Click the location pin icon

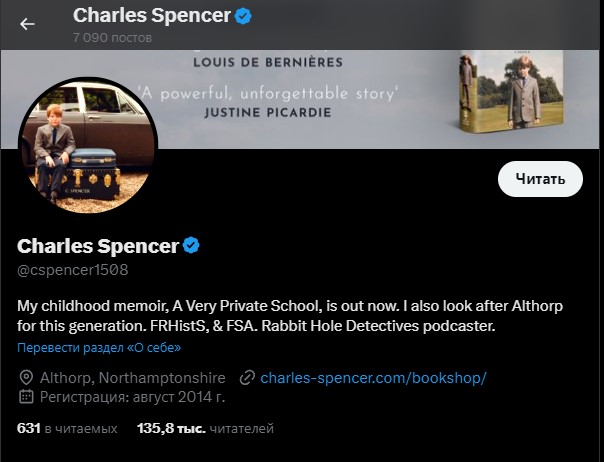tap(26, 378)
